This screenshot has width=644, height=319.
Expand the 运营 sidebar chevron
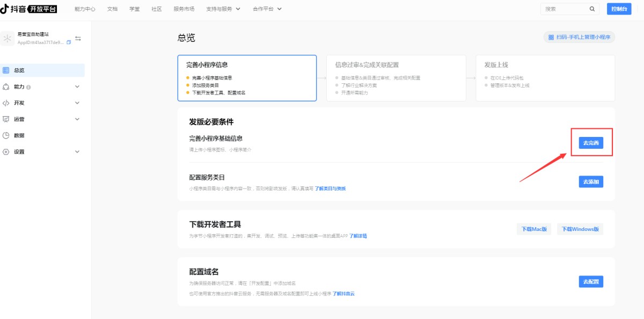click(77, 119)
